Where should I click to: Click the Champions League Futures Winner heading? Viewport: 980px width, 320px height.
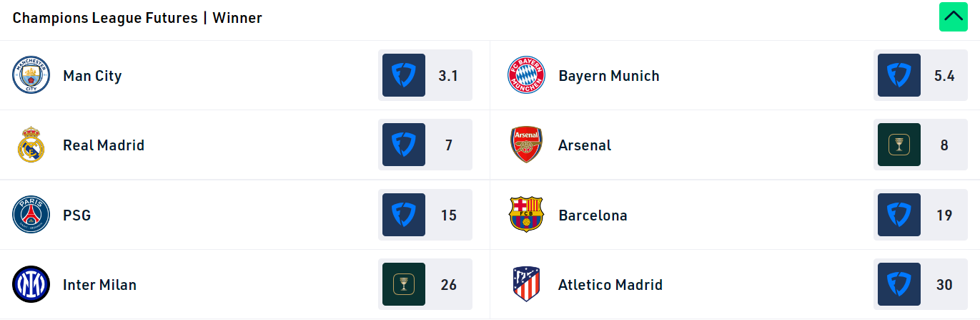coord(137,18)
